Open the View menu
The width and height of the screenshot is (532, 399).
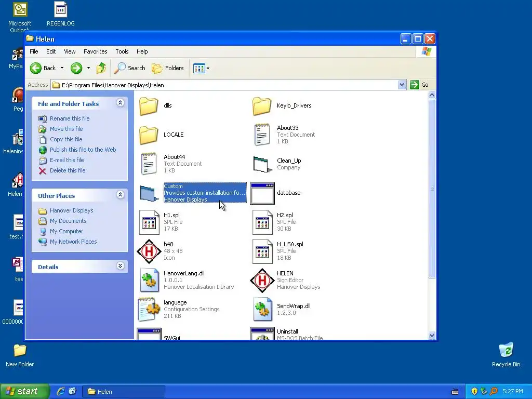click(x=70, y=51)
